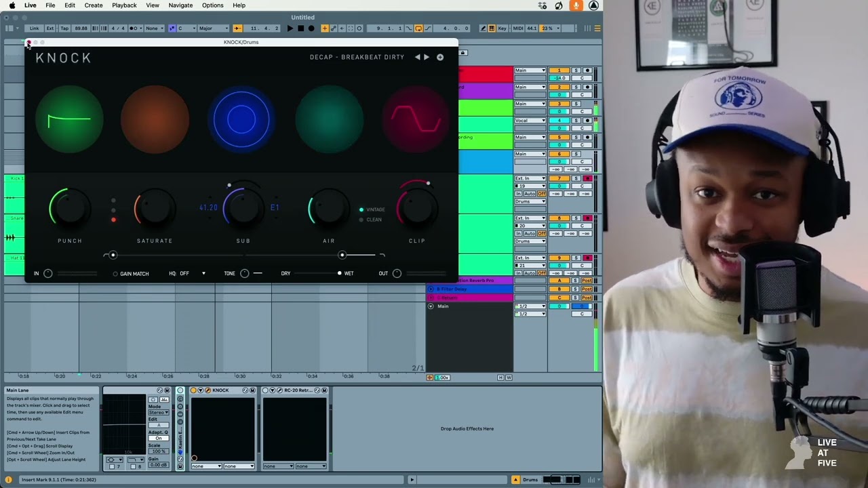Open the Vocal output dropdown on track 4

pyautogui.click(x=530, y=121)
